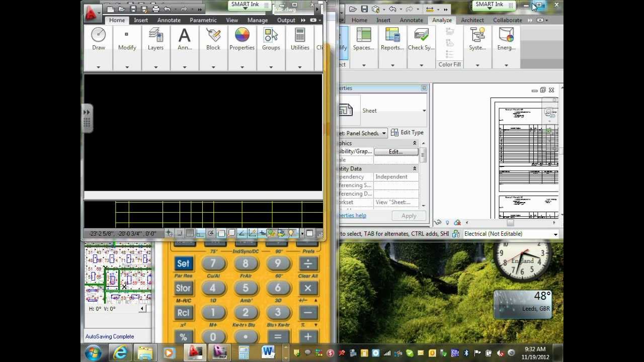Toggle Polar Tracking in AutoCAD status bar
This screenshot has width=644, height=362.
(x=210, y=233)
